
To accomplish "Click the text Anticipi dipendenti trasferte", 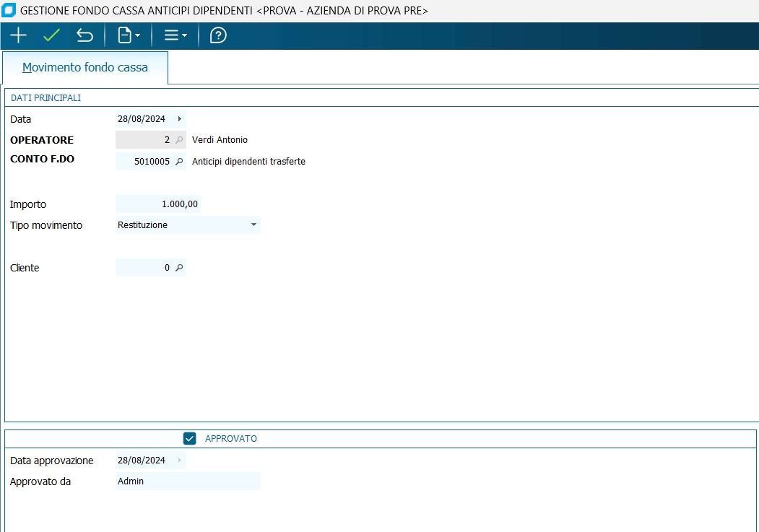I will click(249, 162).
